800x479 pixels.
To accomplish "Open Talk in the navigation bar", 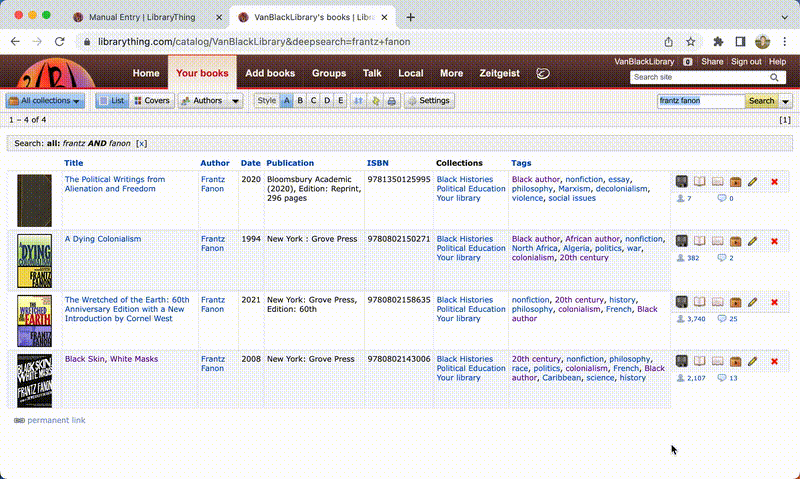I will click(x=372, y=73).
